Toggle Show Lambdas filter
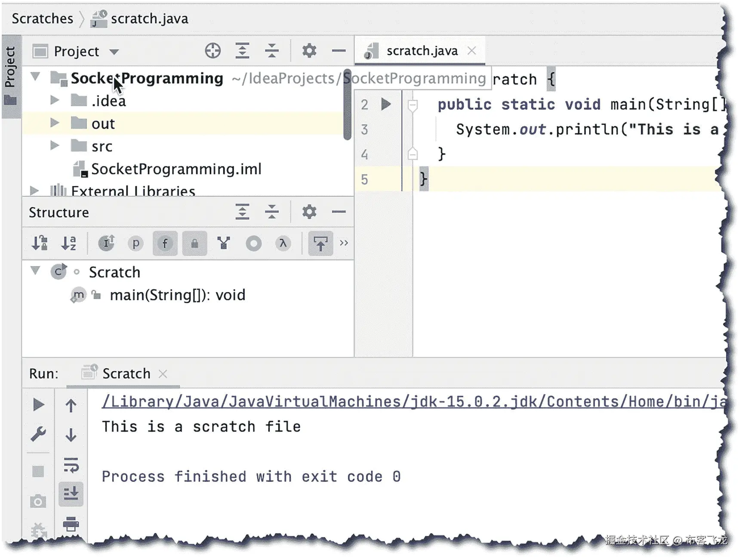Image resolution: width=742 pixels, height=560 pixels. click(283, 244)
